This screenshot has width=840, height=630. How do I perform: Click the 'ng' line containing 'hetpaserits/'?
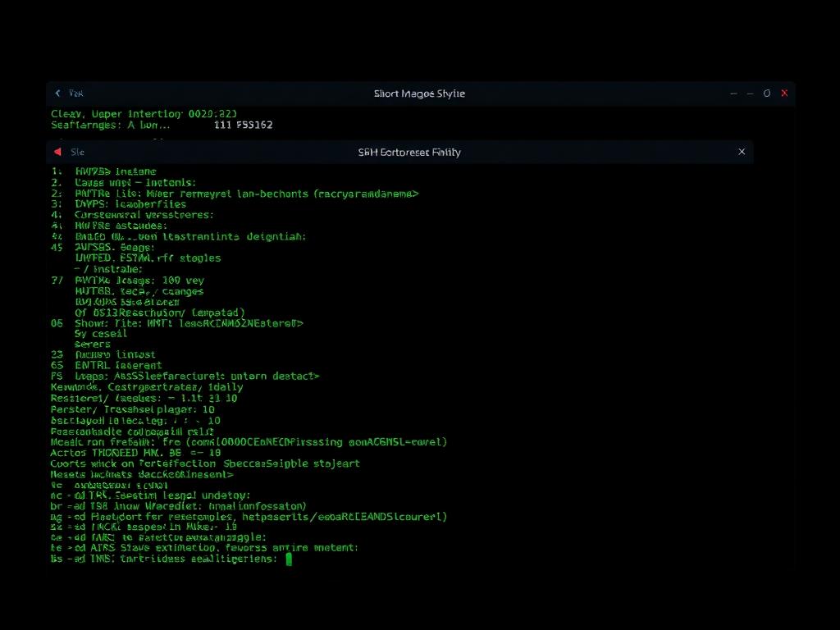(x=249, y=517)
